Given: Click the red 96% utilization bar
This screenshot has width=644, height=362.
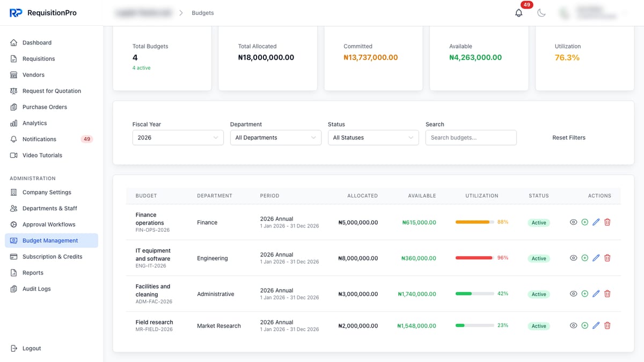Looking at the screenshot, I should [x=475, y=258].
